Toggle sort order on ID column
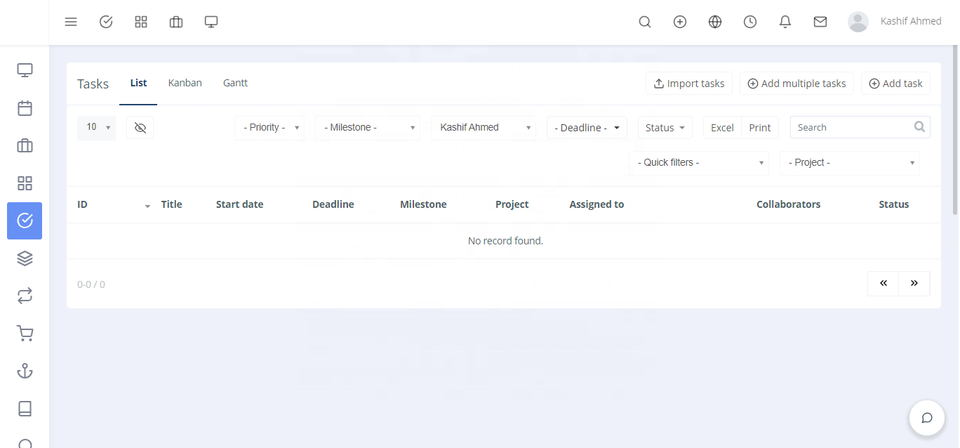Screen dimensions: 960x448 (x=147, y=205)
